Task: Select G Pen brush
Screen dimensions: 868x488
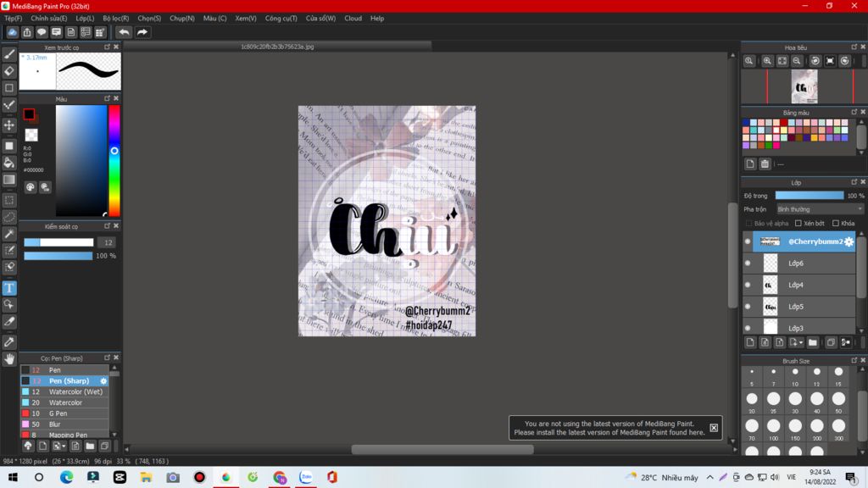Action: [64, 413]
